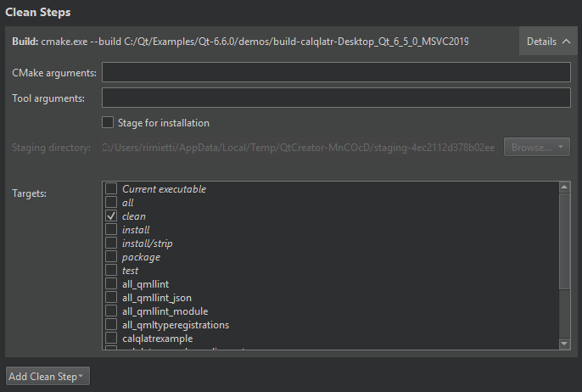Check the install target checkbox
Image resolution: width=582 pixels, height=392 pixels.
(111, 230)
